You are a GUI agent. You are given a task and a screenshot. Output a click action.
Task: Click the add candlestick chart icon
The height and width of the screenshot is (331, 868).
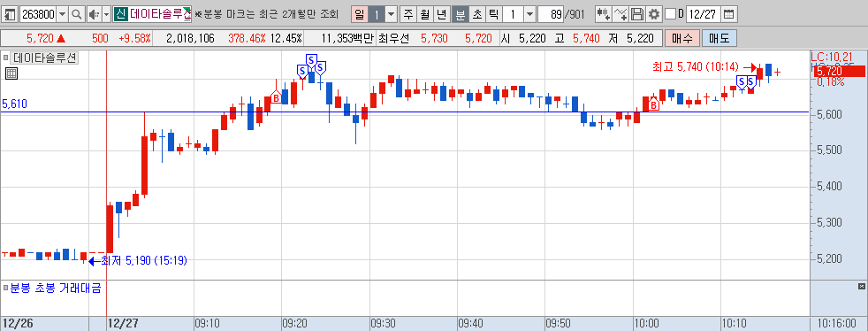[x=604, y=14]
